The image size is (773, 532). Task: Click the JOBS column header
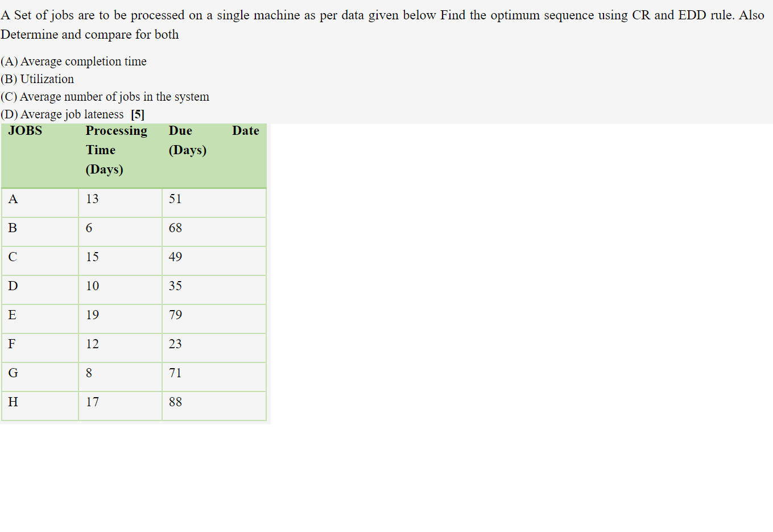click(x=25, y=131)
